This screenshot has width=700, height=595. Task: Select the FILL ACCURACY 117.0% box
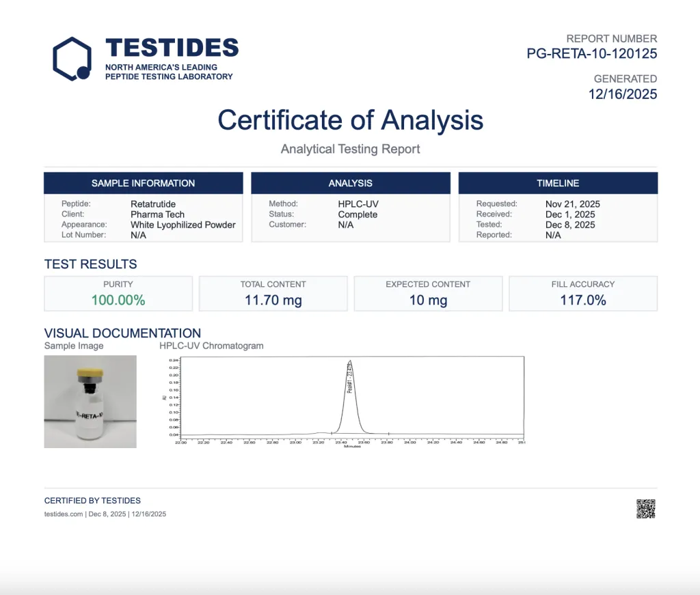(583, 293)
